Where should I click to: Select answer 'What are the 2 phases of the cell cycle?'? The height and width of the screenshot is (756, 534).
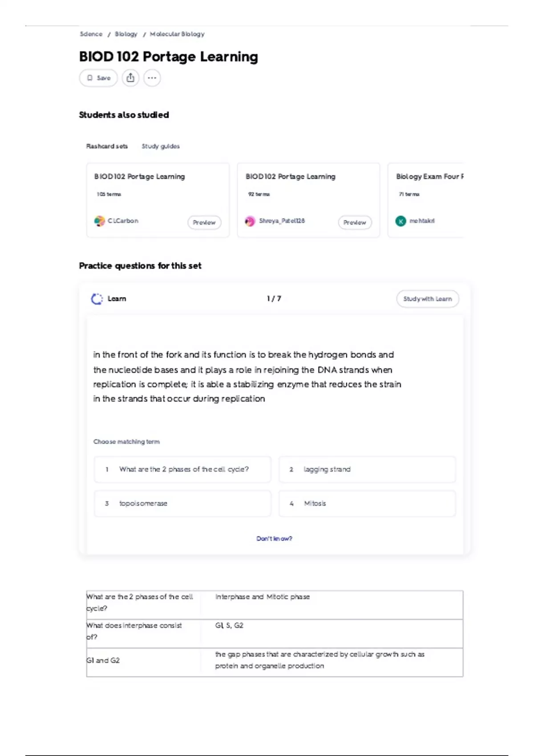pos(182,469)
